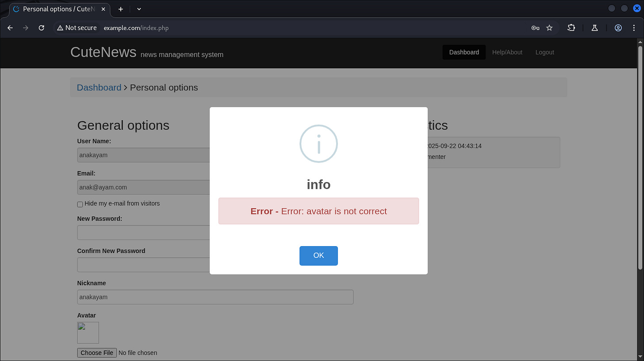Follow the Dashboard breadcrumb link
Image resolution: width=644 pixels, height=361 pixels.
[x=99, y=87]
